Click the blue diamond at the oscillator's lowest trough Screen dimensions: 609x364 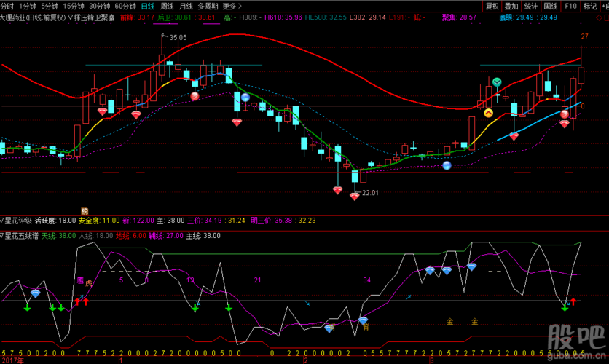point(329,328)
